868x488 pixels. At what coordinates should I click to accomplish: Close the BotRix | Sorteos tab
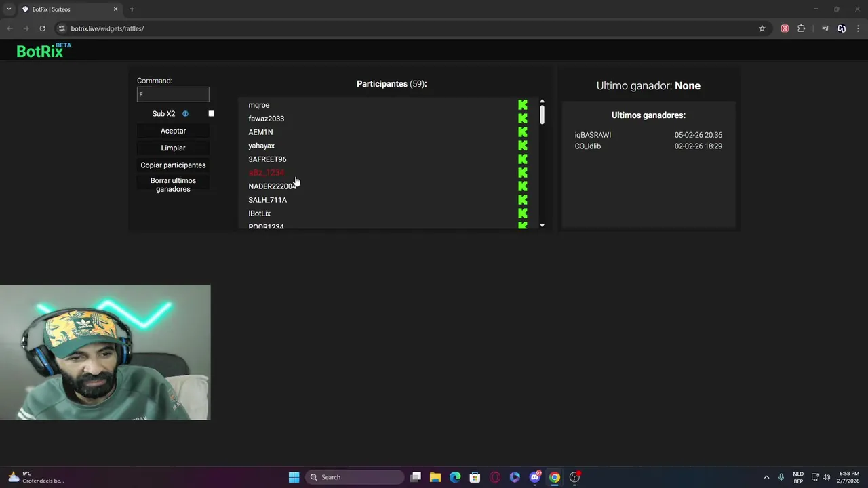(115, 9)
